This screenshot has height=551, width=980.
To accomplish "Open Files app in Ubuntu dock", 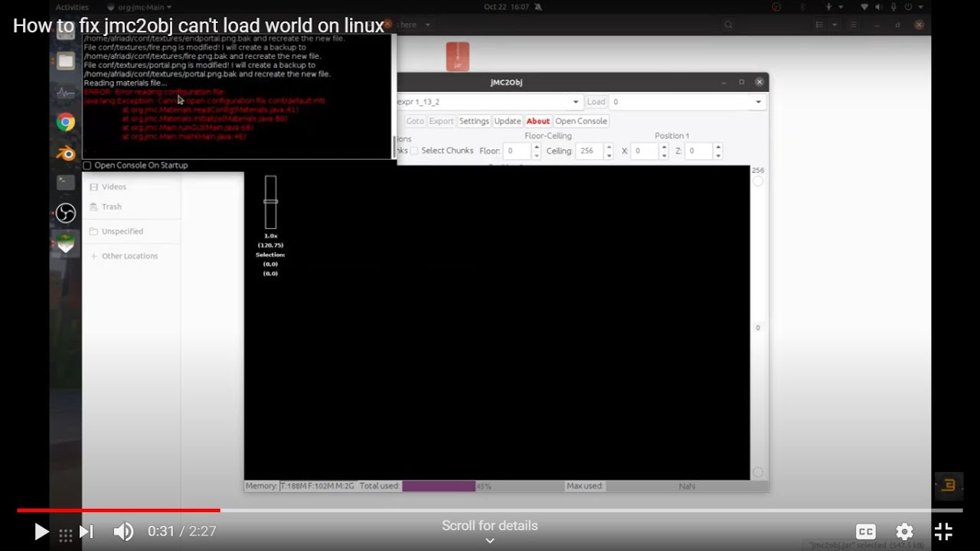I will (66, 60).
